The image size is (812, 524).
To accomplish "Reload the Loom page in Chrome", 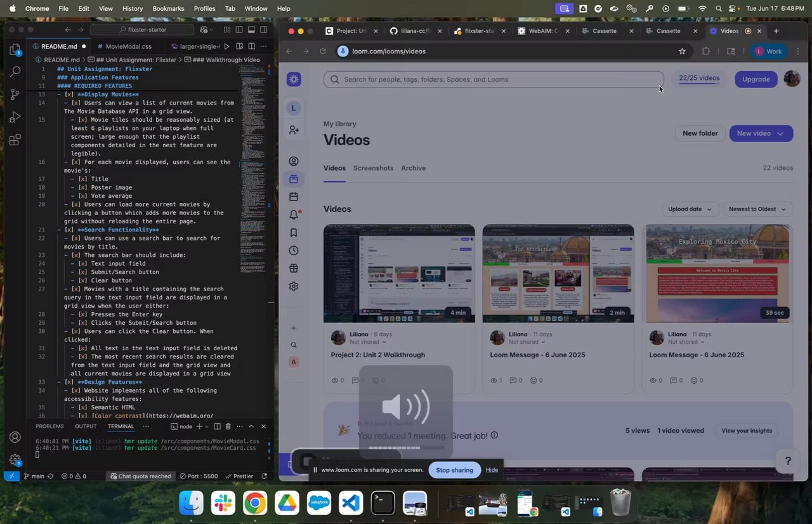I will pos(323,51).
